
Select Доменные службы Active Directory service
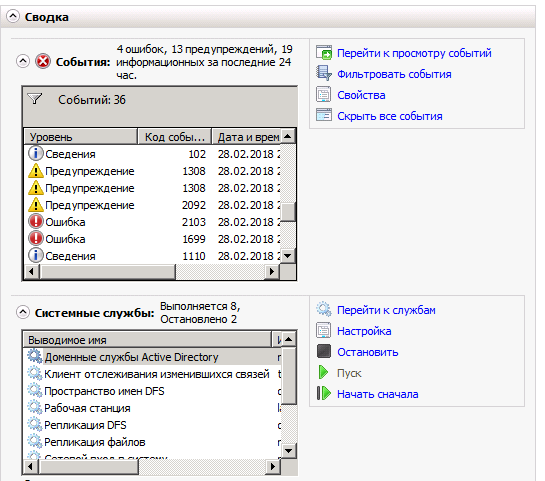pyautogui.click(x=153, y=357)
